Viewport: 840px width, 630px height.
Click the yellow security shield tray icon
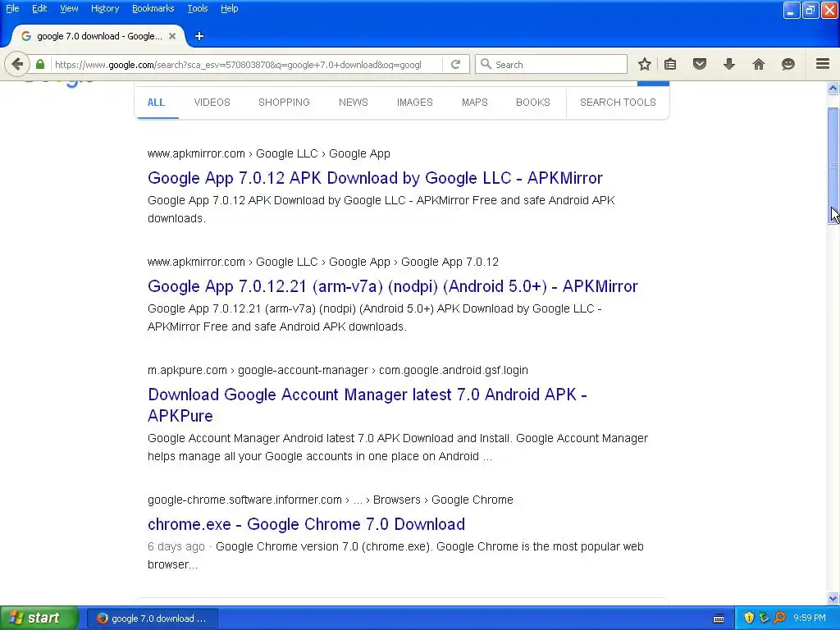pos(749,618)
